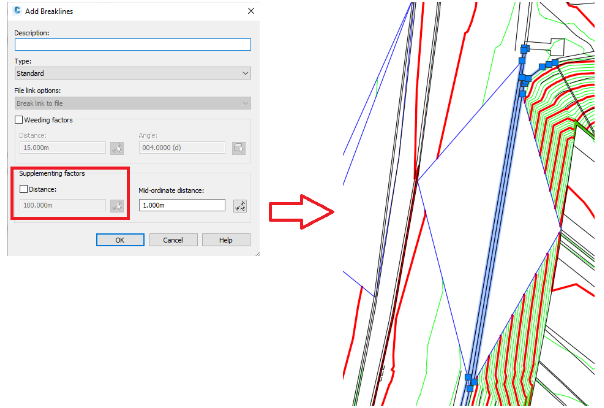The image size is (604, 408).
Task: Click the supplementing distance field 100.000m
Action: pyautogui.click(x=62, y=205)
